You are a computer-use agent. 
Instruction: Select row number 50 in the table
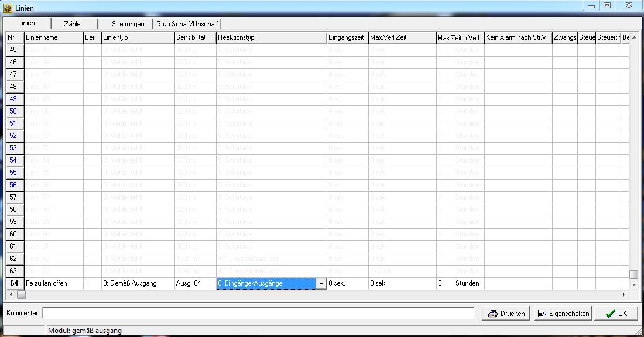click(x=13, y=111)
